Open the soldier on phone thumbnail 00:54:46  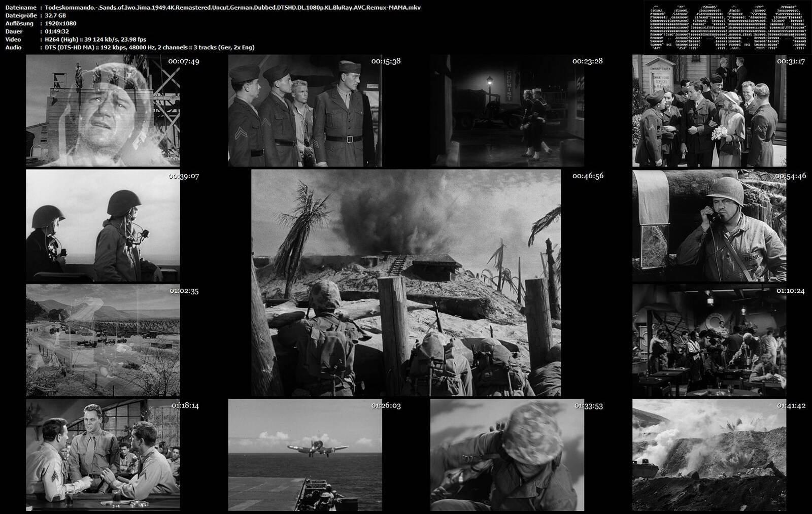pyautogui.click(x=709, y=226)
